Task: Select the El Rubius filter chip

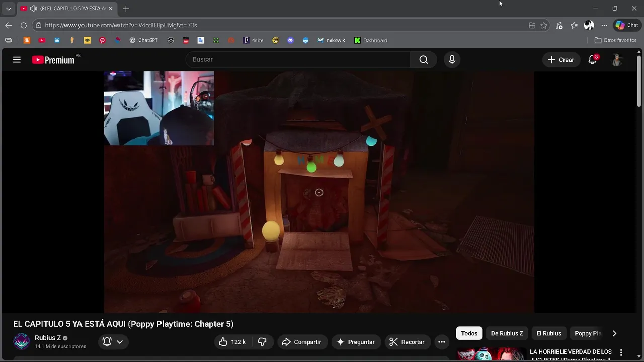Action: 549,333
